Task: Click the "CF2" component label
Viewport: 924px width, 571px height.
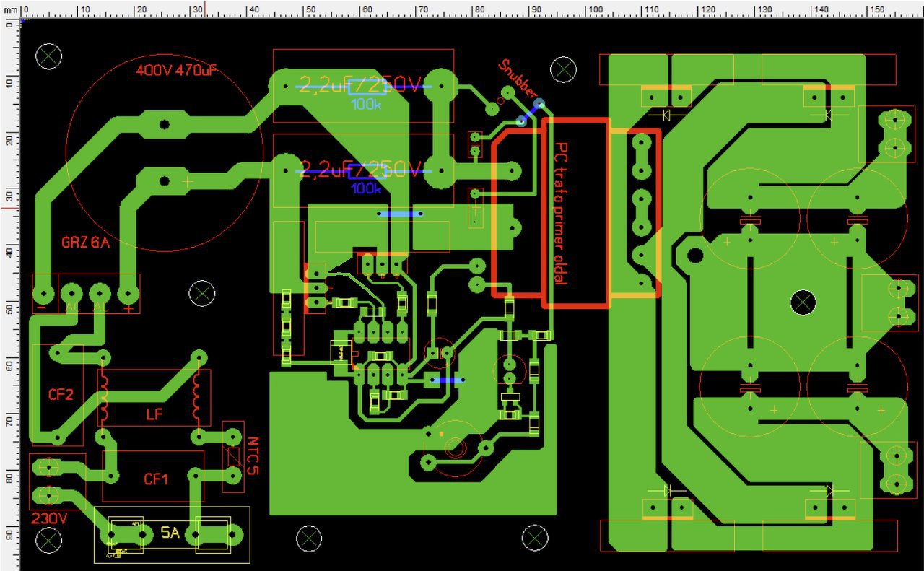Action: (x=61, y=395)
